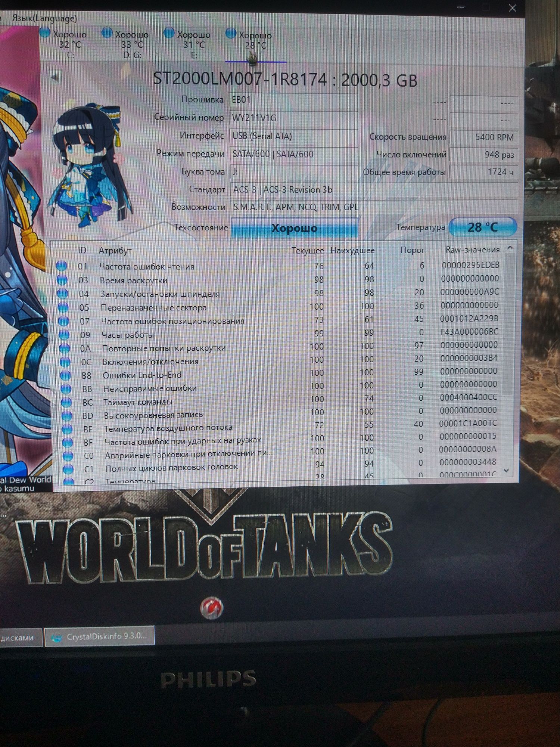This screenshot has width=560, height=747.
Task: Click the status orb for attribute BC
Action: [66, 403]
